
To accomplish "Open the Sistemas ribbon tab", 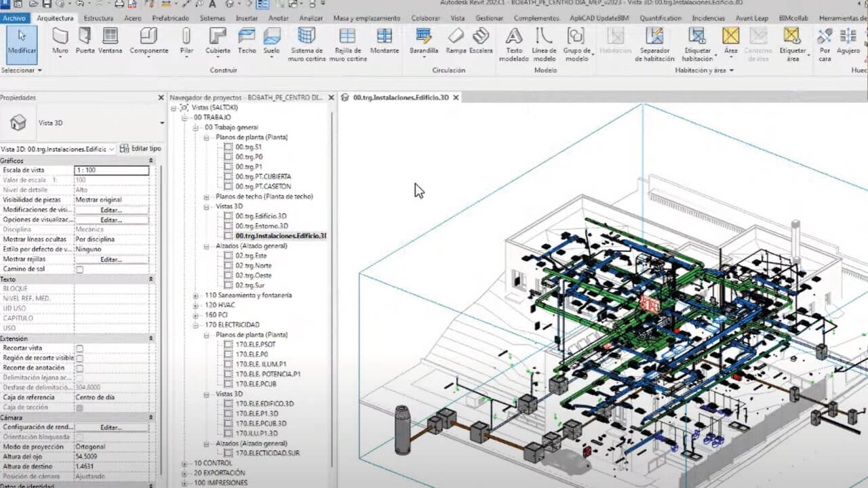I will pos(212,18).
